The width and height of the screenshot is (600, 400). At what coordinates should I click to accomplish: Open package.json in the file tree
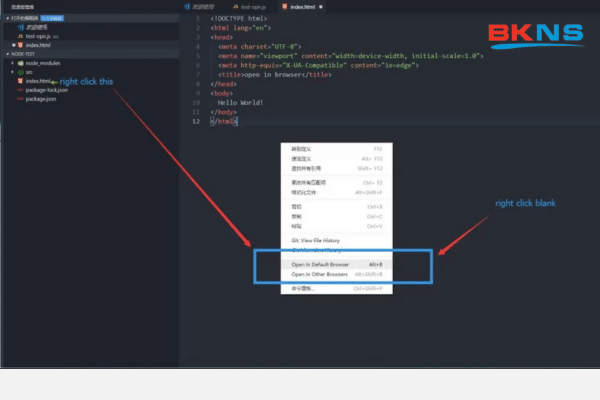(41, 99)
